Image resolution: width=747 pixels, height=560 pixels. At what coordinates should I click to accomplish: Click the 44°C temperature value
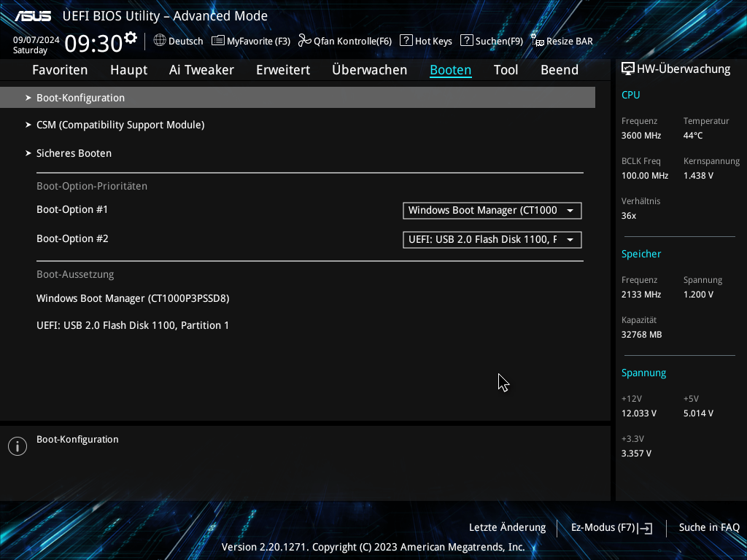693,136
